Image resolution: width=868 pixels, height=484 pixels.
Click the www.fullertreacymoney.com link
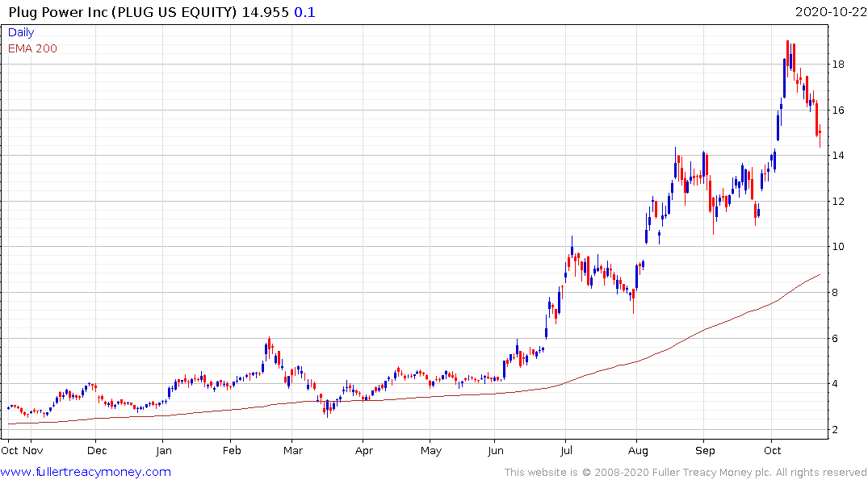point(86,472)
